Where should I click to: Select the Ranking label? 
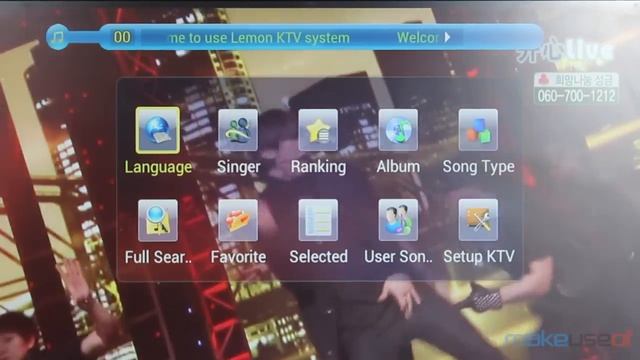coord(318,167)
